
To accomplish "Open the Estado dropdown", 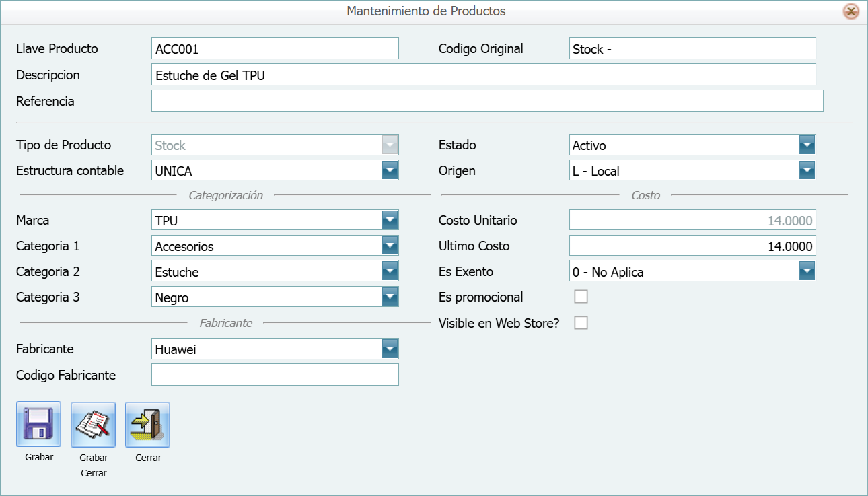I will 807,145.
